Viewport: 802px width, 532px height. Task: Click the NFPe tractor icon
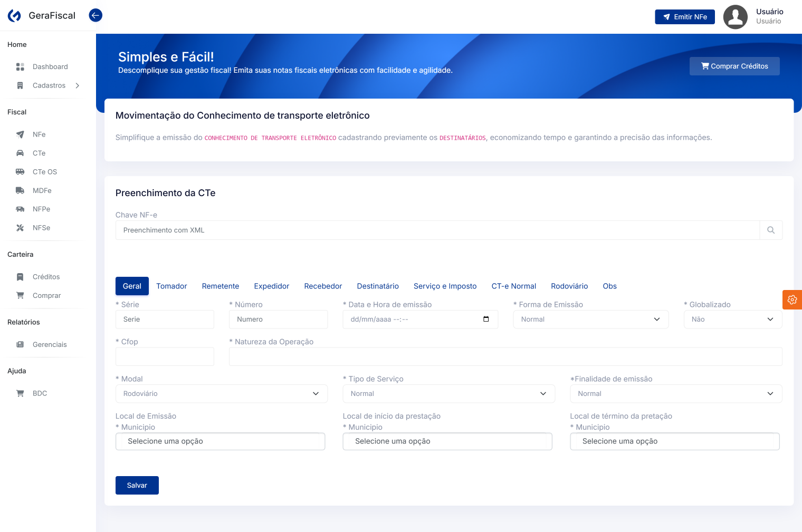point(20,209)
